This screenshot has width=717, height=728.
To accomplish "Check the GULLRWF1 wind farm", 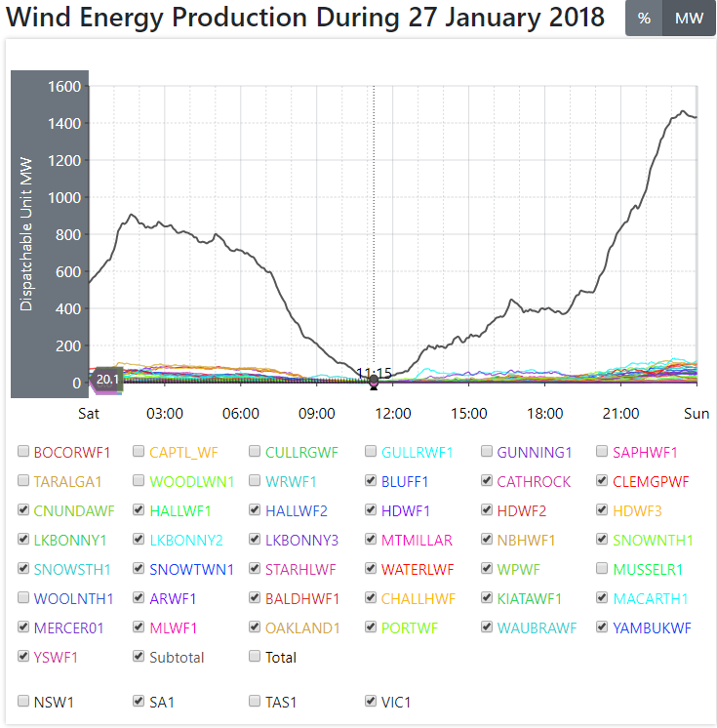I will 372,452.
